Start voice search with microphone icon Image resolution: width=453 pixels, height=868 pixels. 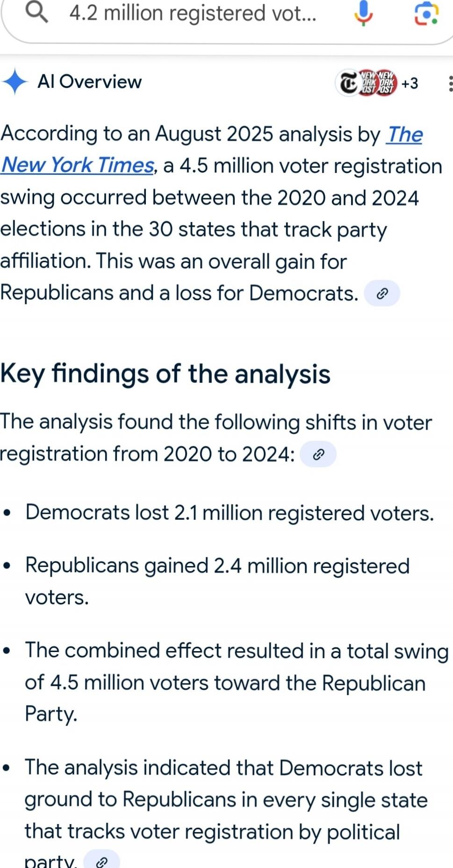tap(363, 13)
